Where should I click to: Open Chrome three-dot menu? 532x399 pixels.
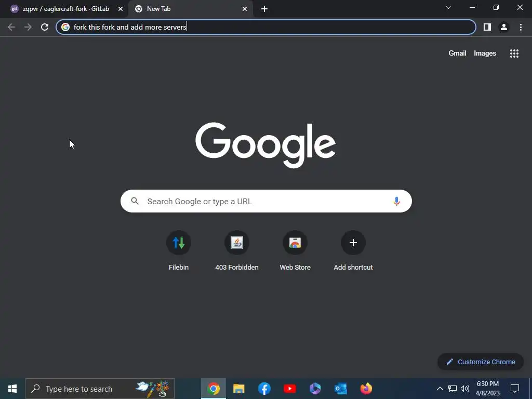[x=521, y=27]
